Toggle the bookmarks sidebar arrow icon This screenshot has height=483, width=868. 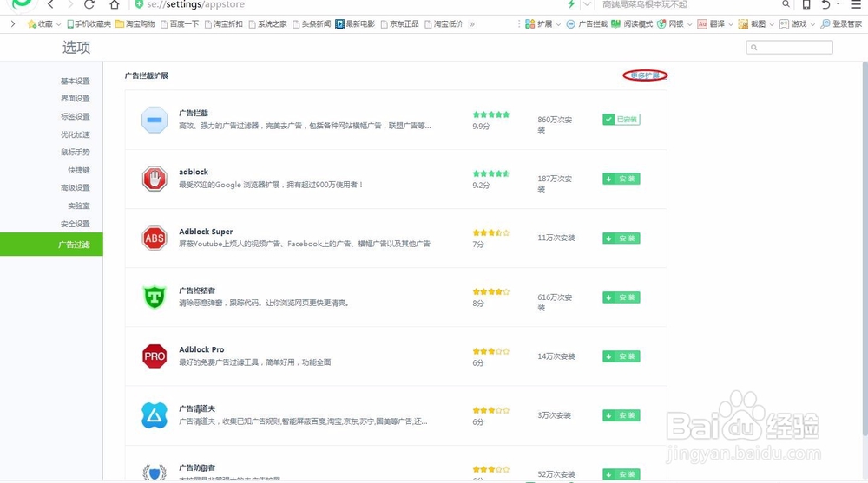tap(12, 23)
